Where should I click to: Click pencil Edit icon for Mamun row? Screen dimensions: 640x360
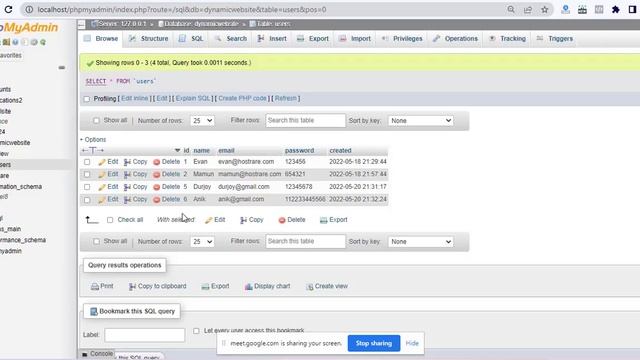pos(102,174)
